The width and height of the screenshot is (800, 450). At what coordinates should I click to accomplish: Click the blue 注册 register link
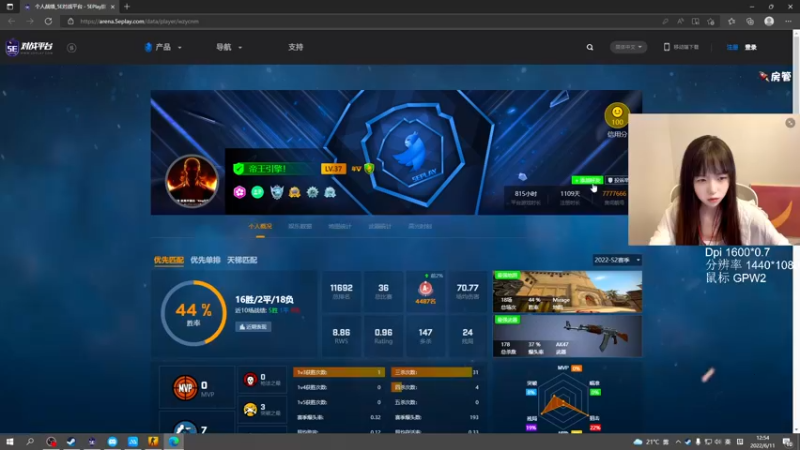[x=732, y=47]
